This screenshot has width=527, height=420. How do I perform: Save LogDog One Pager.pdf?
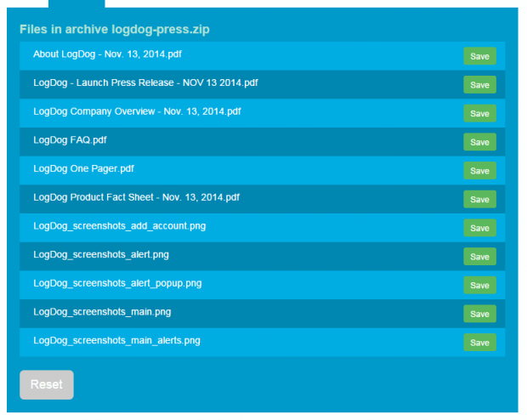click(x=479, y=171)
